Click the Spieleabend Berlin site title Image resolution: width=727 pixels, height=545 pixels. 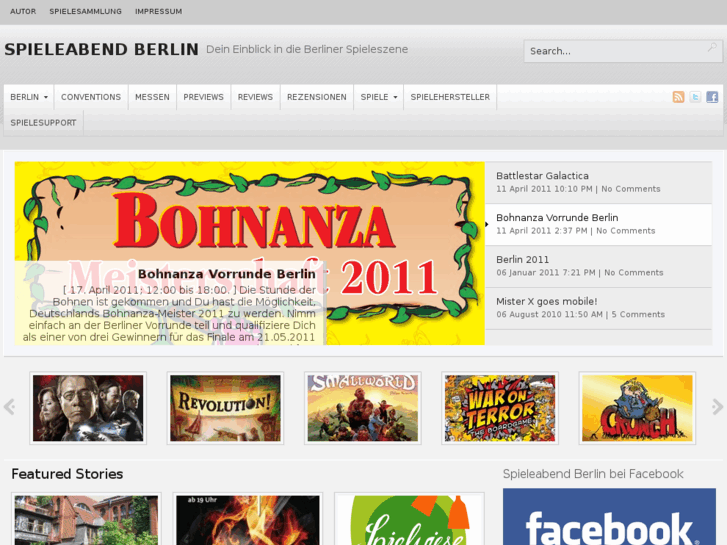pyautogui.click(x=102, y=49)
